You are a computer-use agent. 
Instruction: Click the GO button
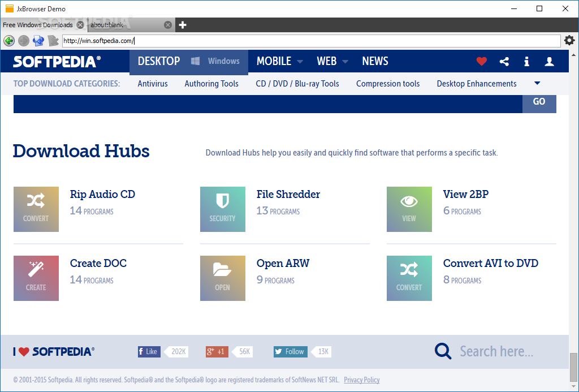click(x=539, y=103)
